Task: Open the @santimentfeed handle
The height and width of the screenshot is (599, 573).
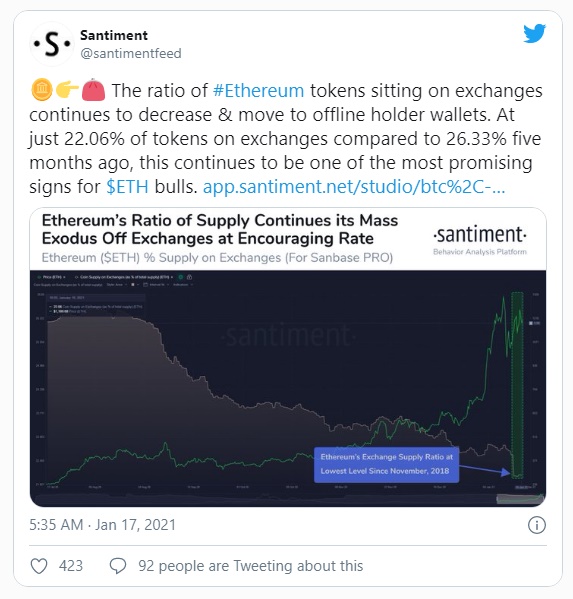Action: coord(131,53)
